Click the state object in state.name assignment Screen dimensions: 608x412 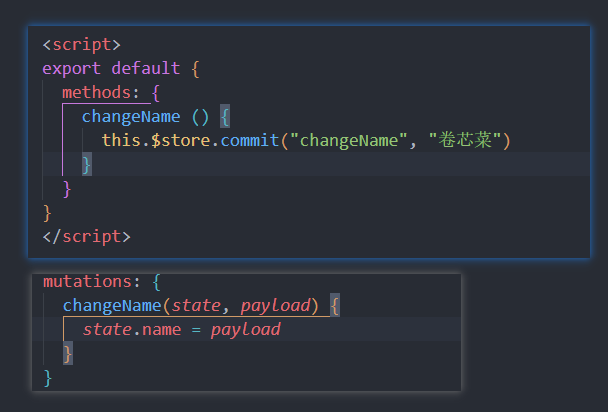pyautogui.click(x=106, y=330)
